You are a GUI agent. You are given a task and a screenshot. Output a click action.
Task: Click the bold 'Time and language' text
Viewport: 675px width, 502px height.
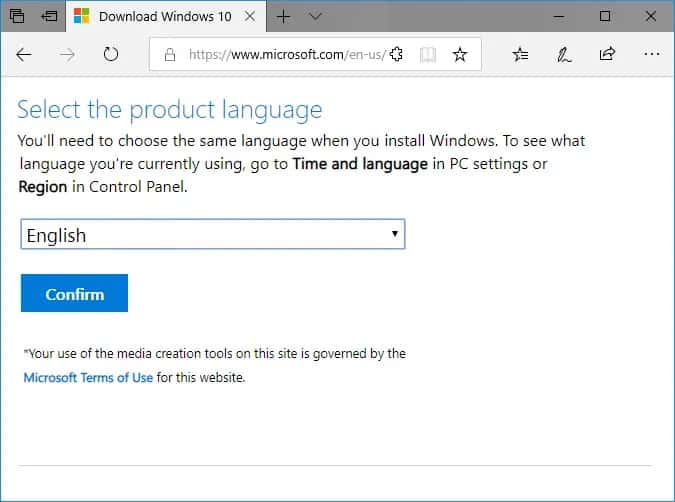pyautogui.click(x=360, y=164)
